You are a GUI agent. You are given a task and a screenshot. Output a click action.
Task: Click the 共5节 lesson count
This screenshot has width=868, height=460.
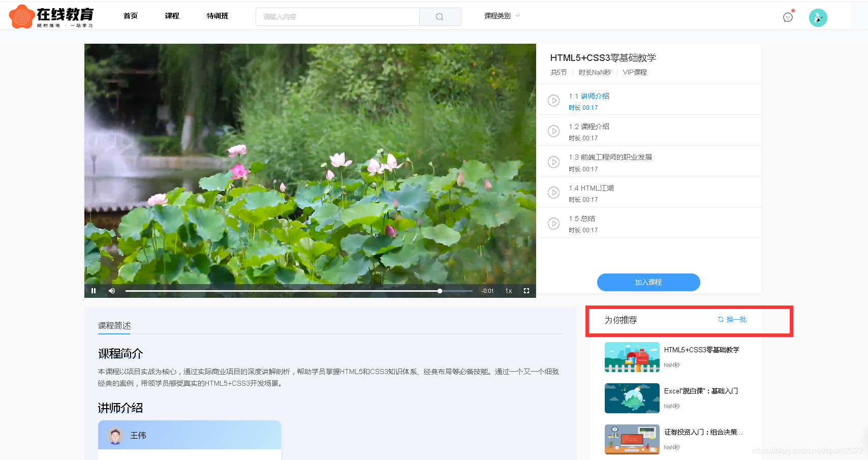pos(559,72)
